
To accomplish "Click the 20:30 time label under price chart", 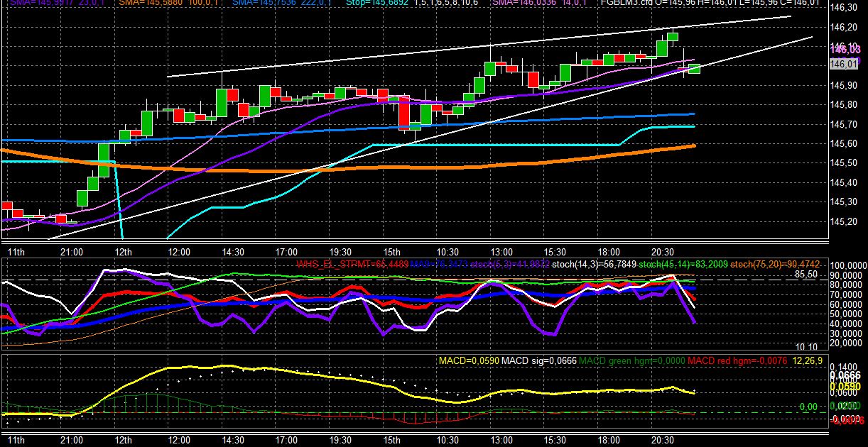I will pyautogui.click(x=662, y=251).
